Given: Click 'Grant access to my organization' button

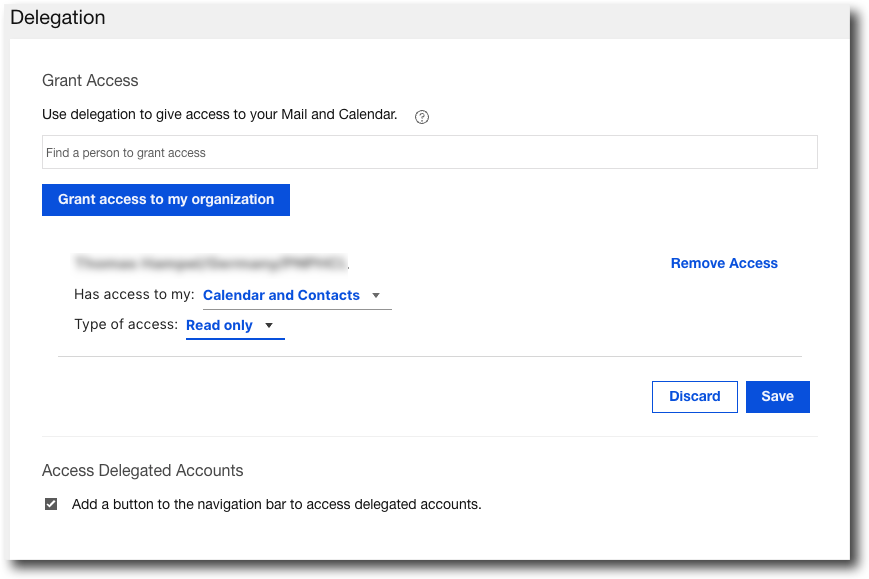Looking at the screenshot, I should point(166,200).
